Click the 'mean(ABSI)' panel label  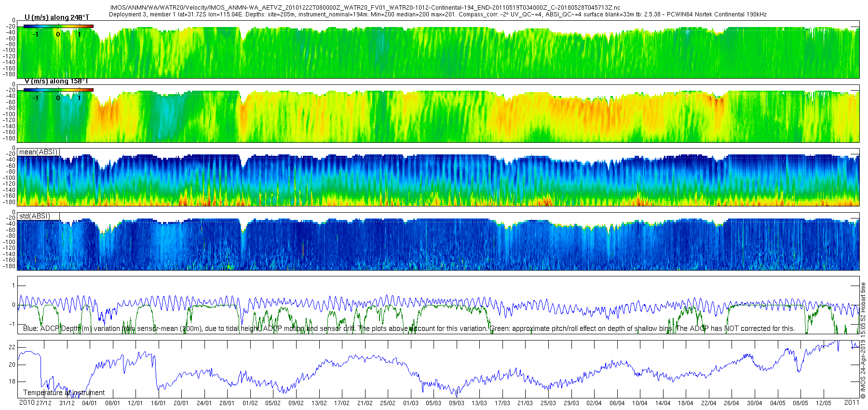point(39,152)
